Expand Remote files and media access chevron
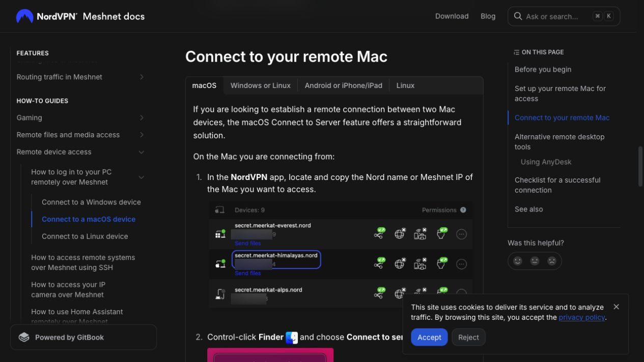The image size is (644, 362). (142, 135)
